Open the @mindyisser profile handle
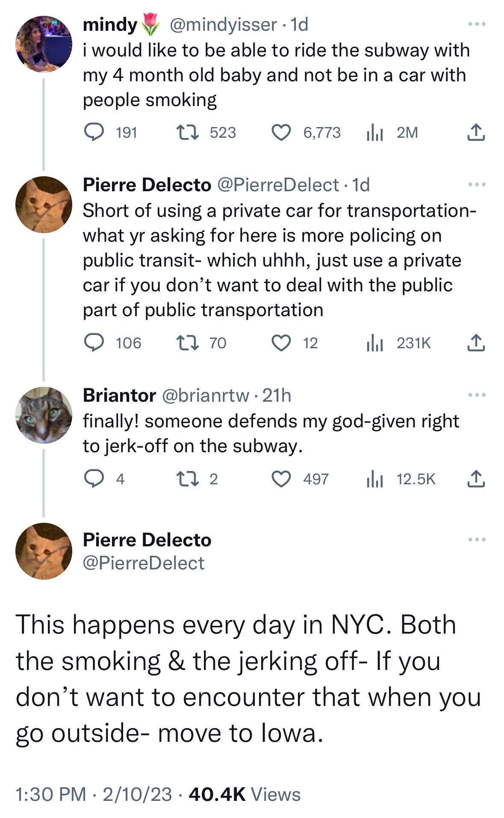 coord(223,25)
